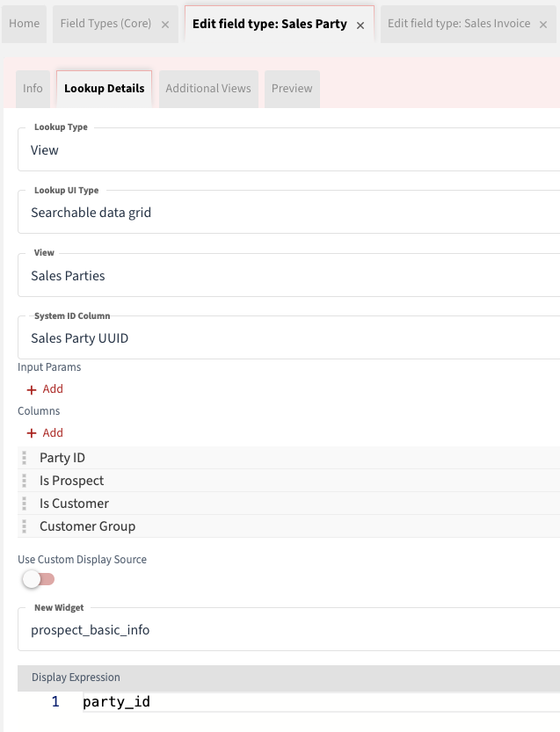Close the Edit field type: Sales Party tab
Image resolution: width=560 pixels, height=732 pixels.
tap(360, 25)
